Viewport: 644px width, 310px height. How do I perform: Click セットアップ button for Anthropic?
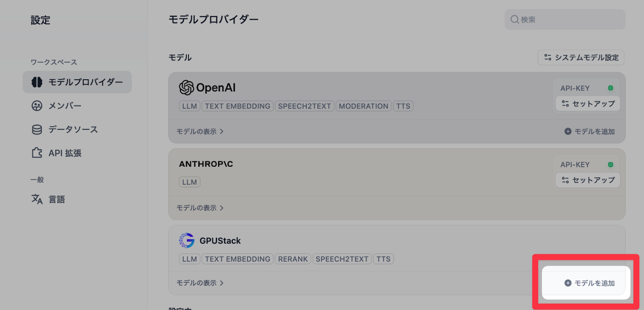point(588,180)
